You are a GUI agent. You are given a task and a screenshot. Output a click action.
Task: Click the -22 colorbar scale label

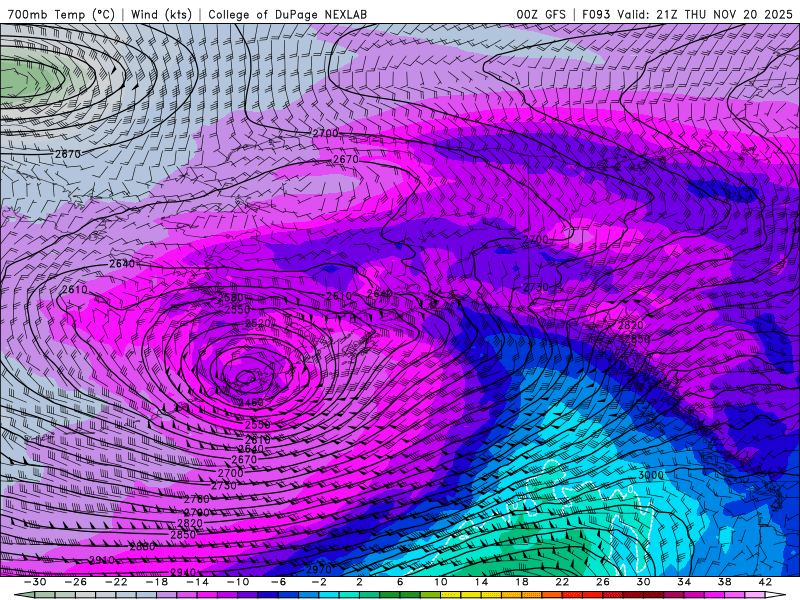(x=116, y=582)
